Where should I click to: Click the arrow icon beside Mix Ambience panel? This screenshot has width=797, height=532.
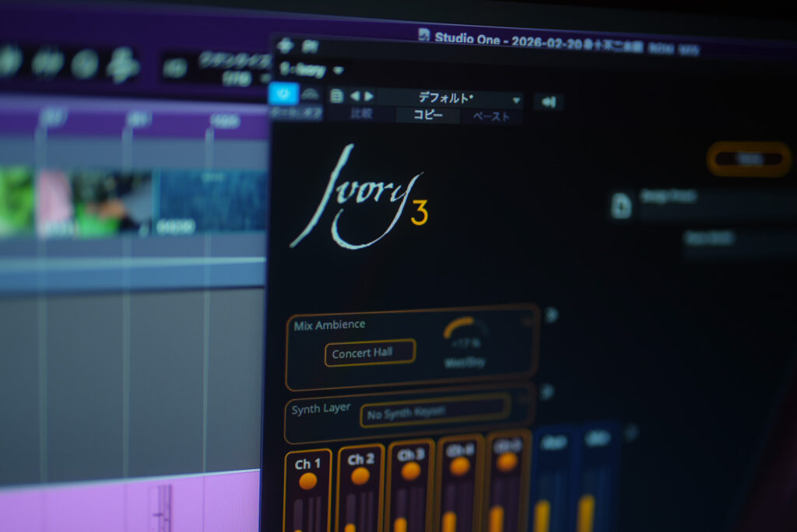552,314
